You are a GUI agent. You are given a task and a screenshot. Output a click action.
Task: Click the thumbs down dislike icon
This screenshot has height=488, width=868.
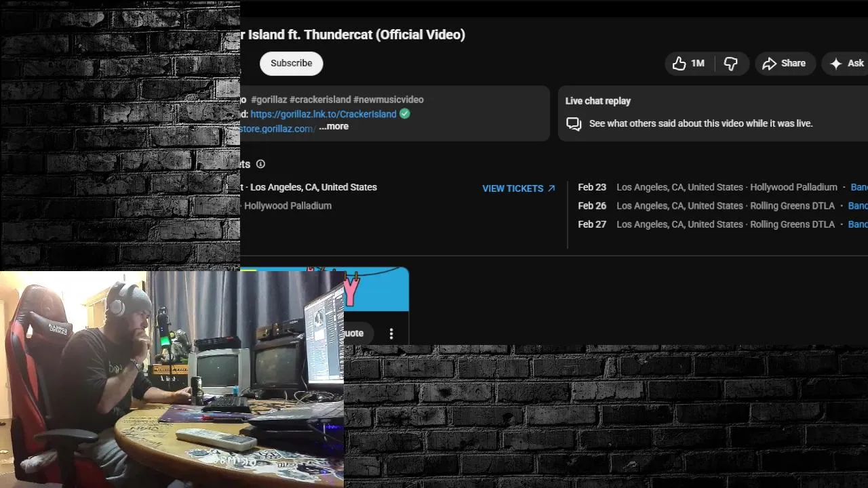[730, 63]
